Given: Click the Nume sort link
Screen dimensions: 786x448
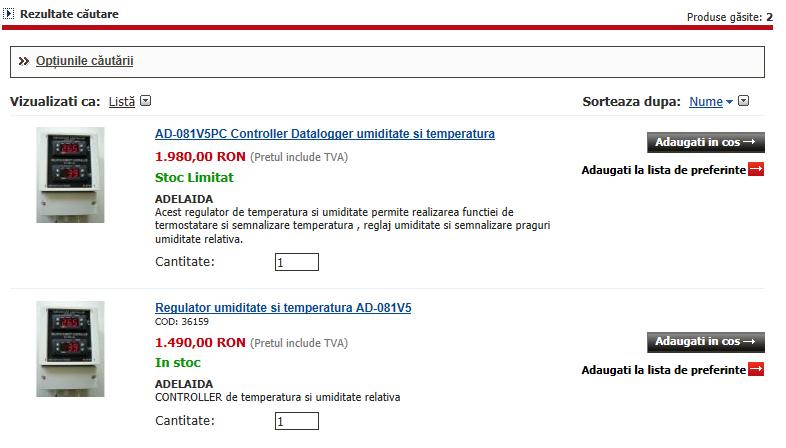Looking at the screenshot, I should tap(705, 101).
